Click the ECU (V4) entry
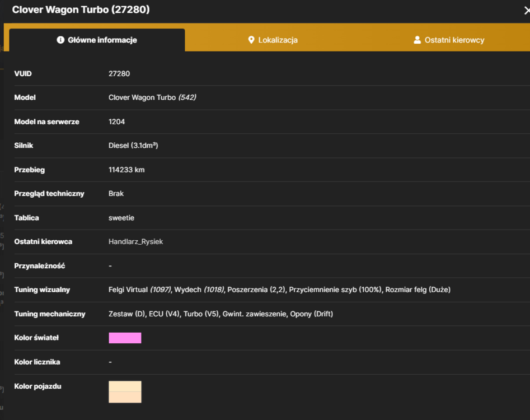The height and width of the screenshot is (420, 530). pos(165,314)
